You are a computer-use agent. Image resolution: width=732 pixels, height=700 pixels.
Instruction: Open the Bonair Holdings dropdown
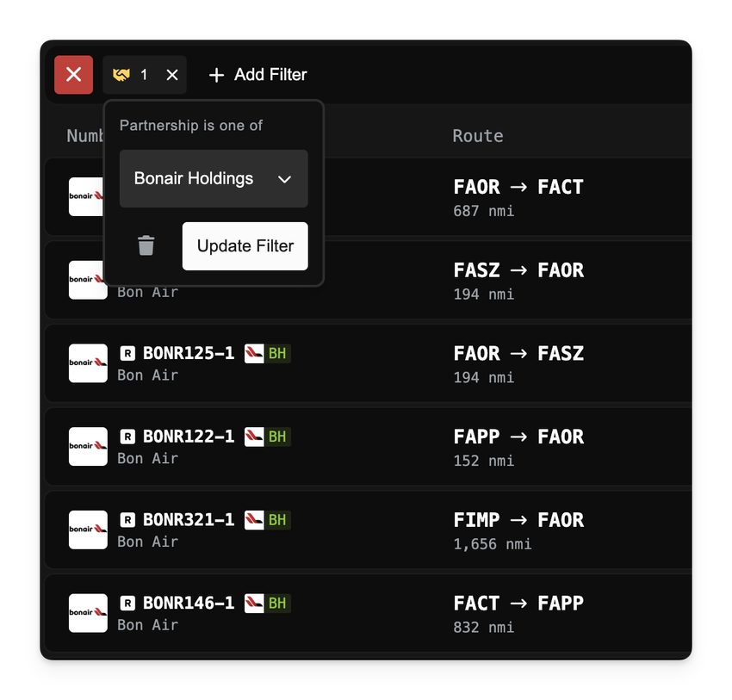pyautogui.click(x=213, y=179)
